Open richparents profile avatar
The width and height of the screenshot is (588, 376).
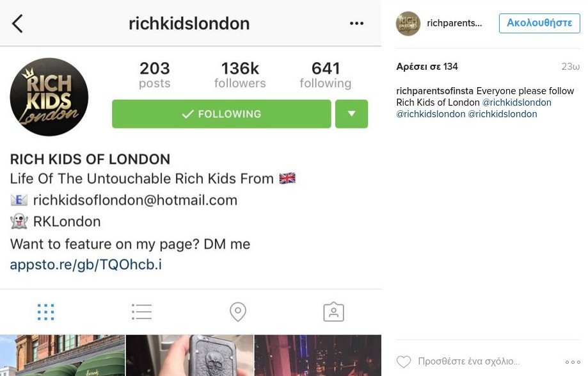(x=408, y=23)
